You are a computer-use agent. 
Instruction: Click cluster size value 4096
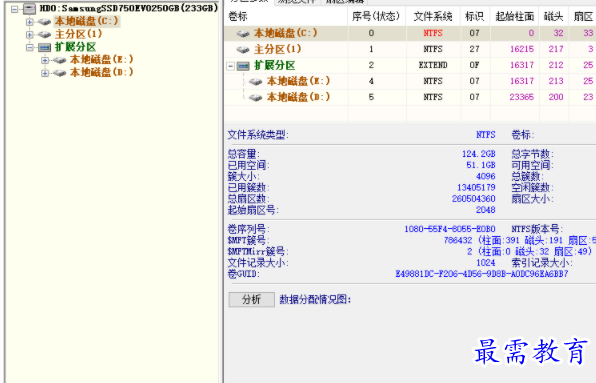click(486, 176)
